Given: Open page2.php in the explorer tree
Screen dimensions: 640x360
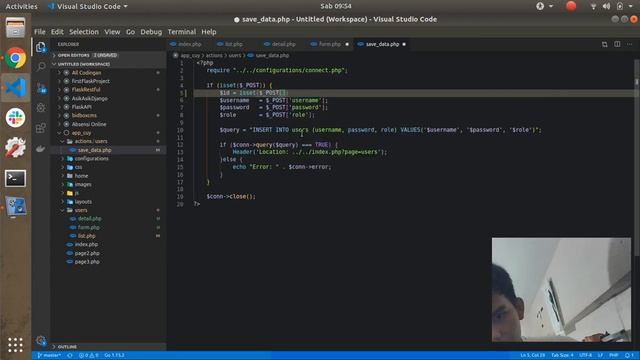Looking at the screenshot, I should pyautogui.click(x=87, y=253).
